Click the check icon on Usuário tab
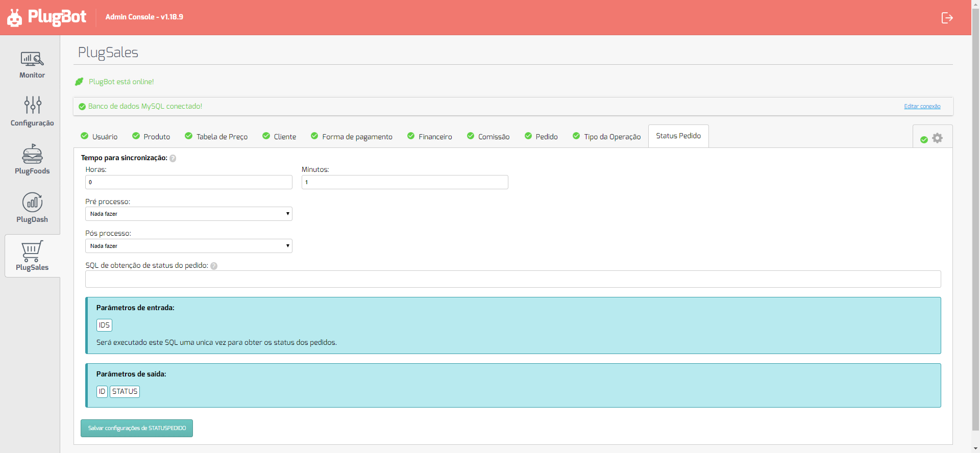 [85, 136]
